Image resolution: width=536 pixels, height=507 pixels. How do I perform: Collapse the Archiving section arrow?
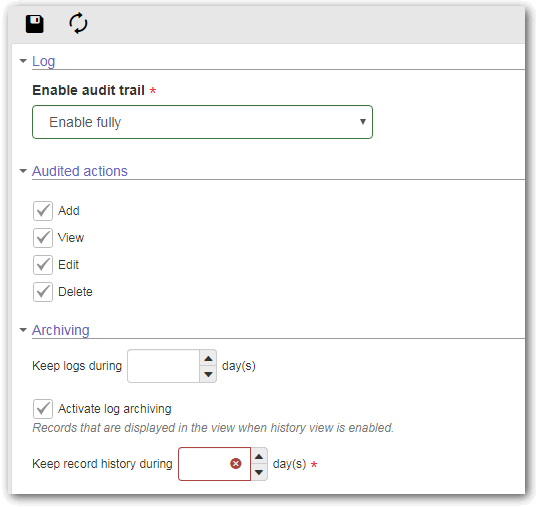(23, 330)
